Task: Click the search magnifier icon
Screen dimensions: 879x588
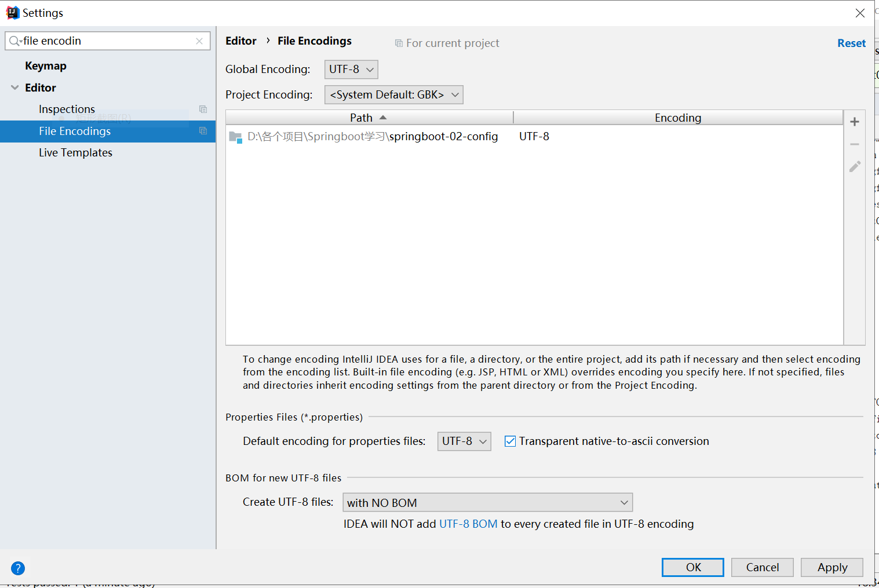Action: coord(14,41)
